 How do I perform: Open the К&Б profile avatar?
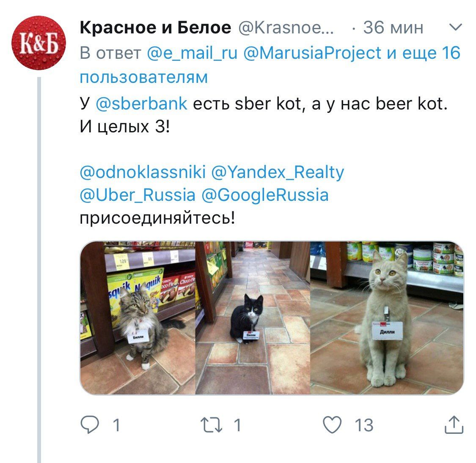click(39, 43)
